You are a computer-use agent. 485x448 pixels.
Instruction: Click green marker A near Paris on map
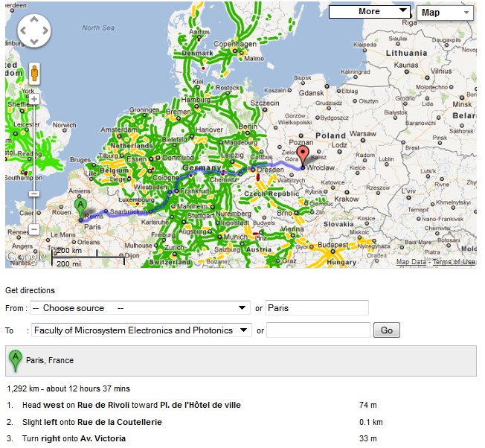pos(81,209)
